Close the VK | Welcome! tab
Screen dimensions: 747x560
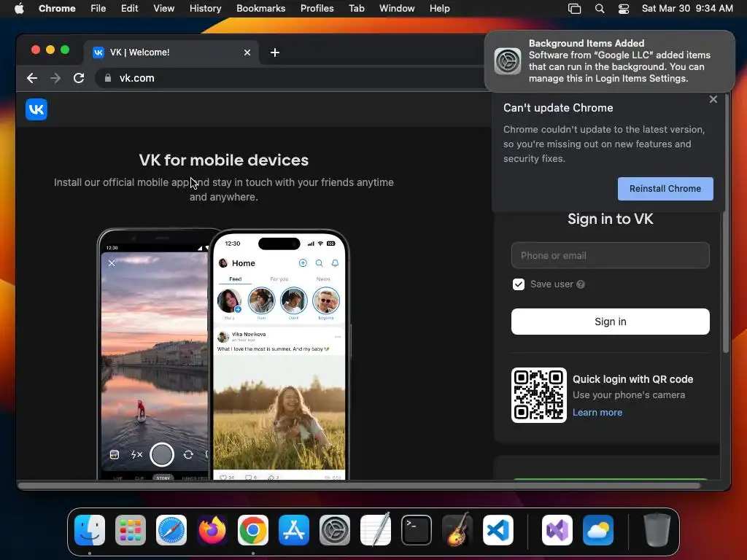tap(247, 52)
